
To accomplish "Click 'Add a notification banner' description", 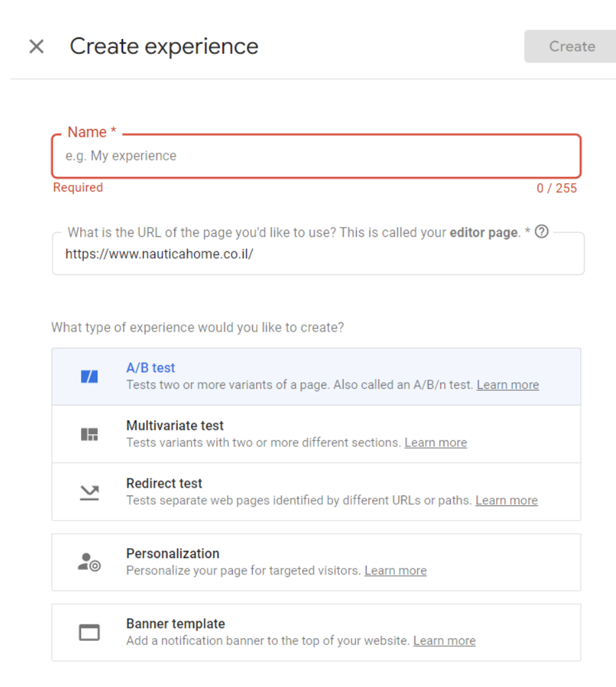I will (268, 640).
